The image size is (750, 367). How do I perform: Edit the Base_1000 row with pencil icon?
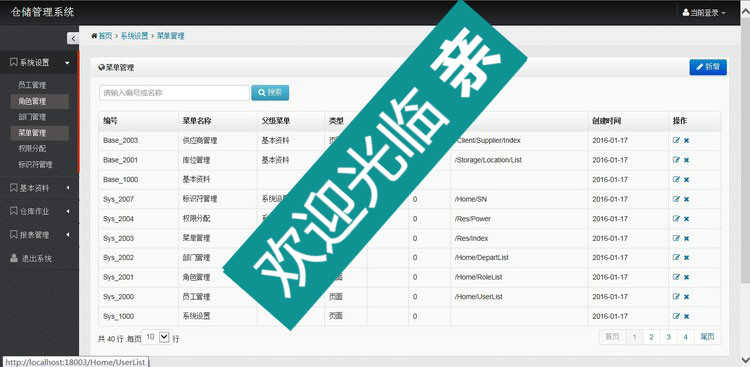[676, 179]
